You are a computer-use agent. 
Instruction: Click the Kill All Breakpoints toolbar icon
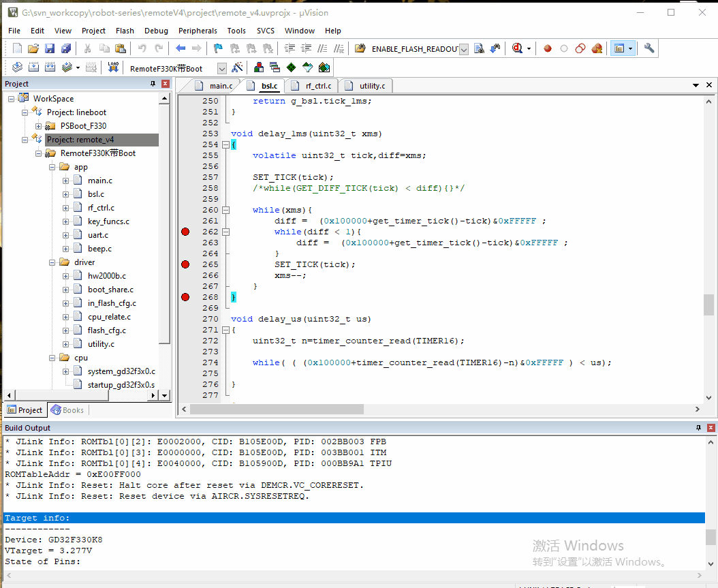click(597, 48)
